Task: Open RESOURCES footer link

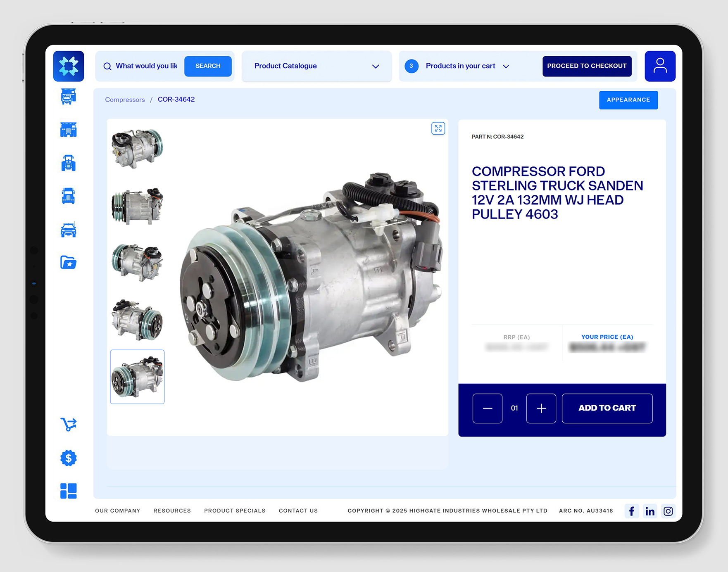Action: pyautogui.click(x=172, y=511)
